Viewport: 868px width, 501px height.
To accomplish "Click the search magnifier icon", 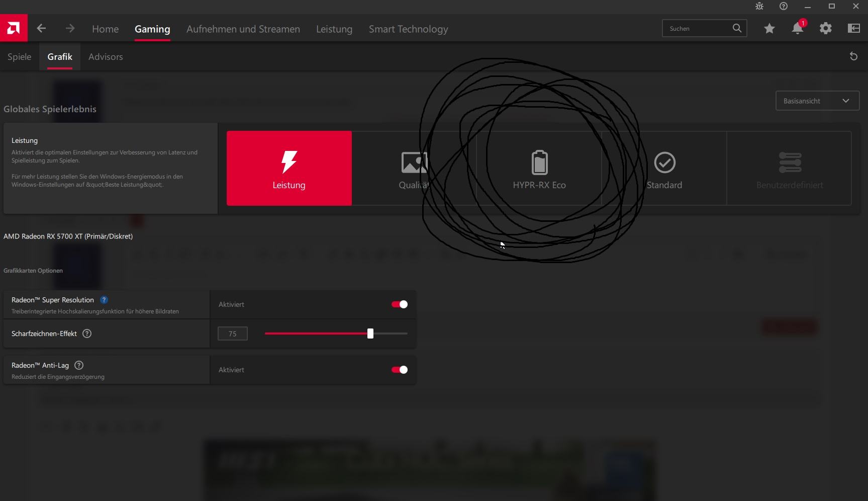I will [x=737, y=28].
